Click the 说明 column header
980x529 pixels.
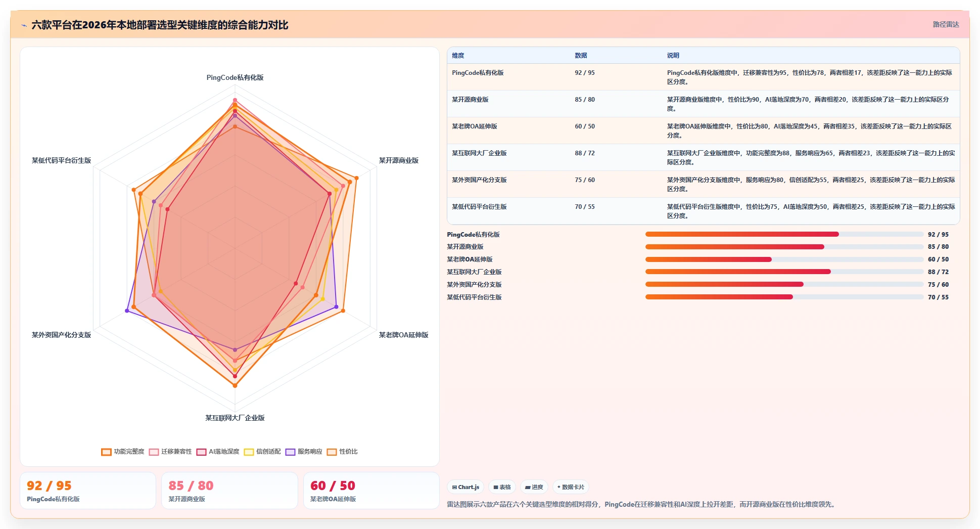tap(673, 56)
